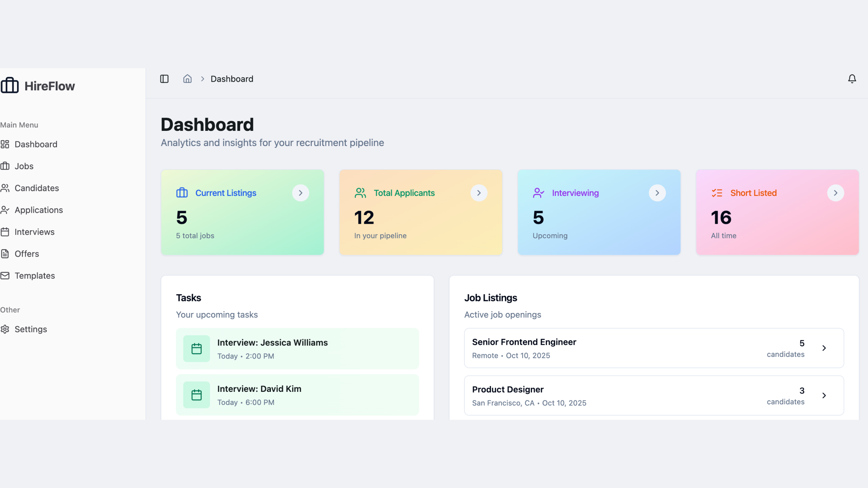The image size is (868, 488).
Task: Click the HireFlow briefcase logo
Action: click(x=10, y=86)
